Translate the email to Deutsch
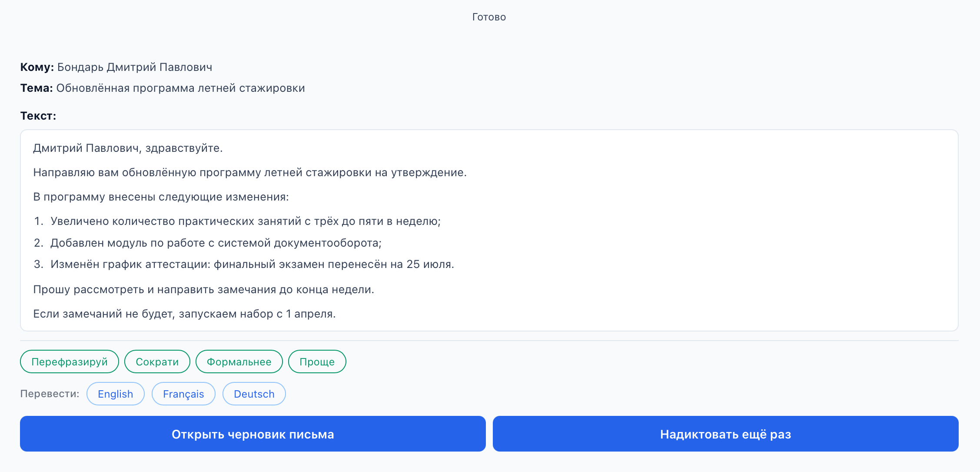980x472 pixels. coord(254,394)
